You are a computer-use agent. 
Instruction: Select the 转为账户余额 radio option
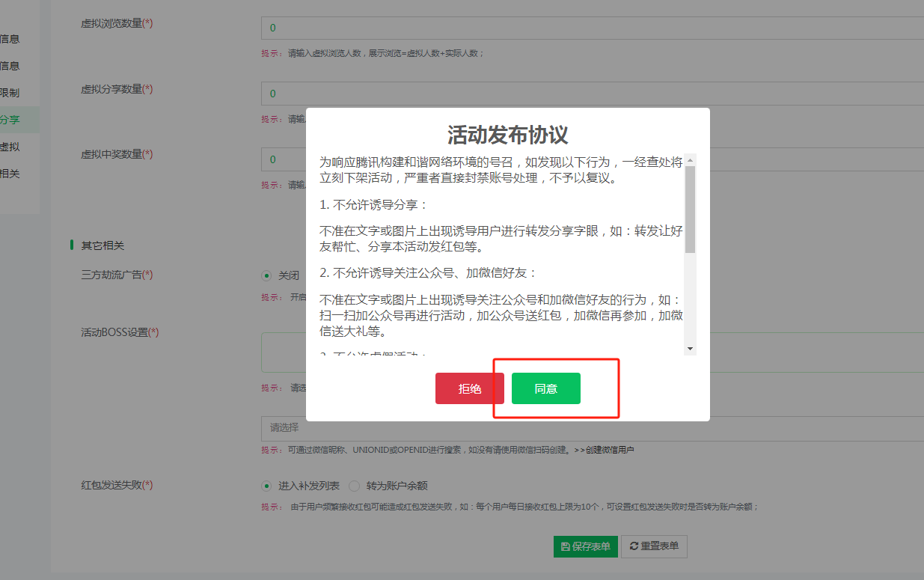354,486
